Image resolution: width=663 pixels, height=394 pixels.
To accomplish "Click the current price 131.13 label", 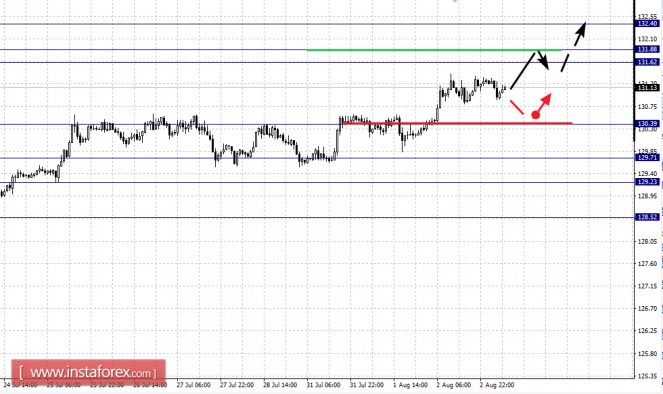I will [x=647, y=88].
